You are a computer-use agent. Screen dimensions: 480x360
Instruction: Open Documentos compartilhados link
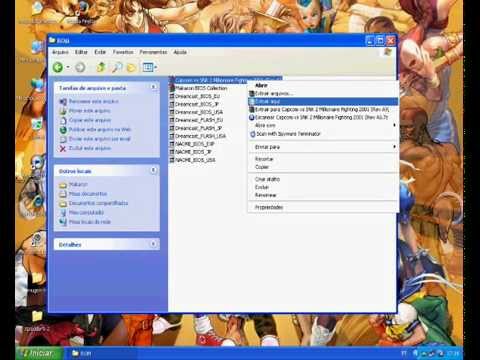[x=98, y=203]
